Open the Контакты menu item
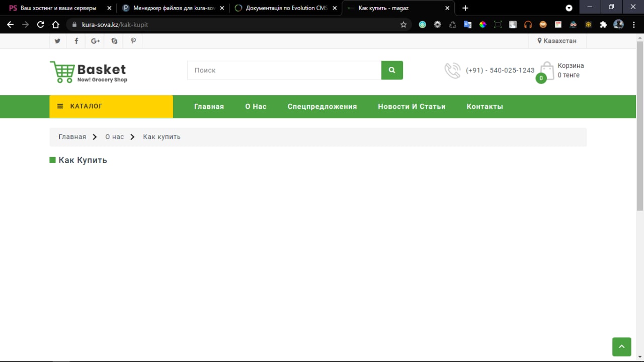The height and width of the screenshot is (362, 644). (x=485, y=106)
